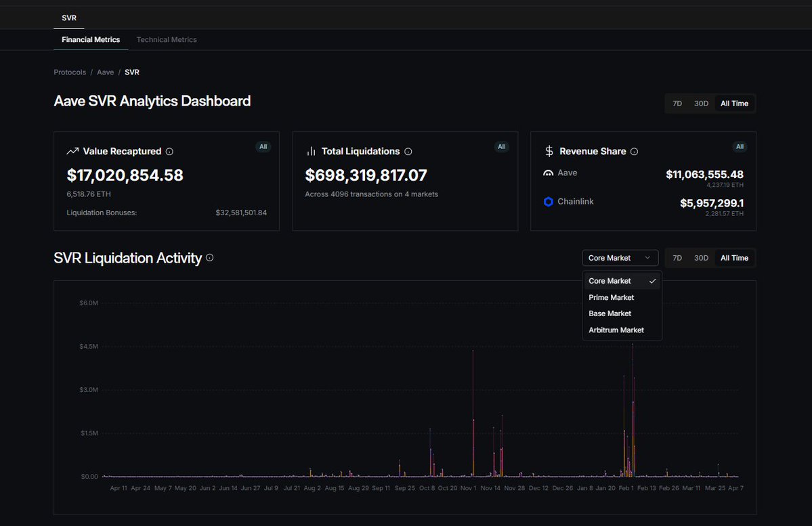Image resolution: width=812 pixels, height=526 pixels.
Task: Select All Time for liquidation activity chart
Action: (x=734, y=258)
